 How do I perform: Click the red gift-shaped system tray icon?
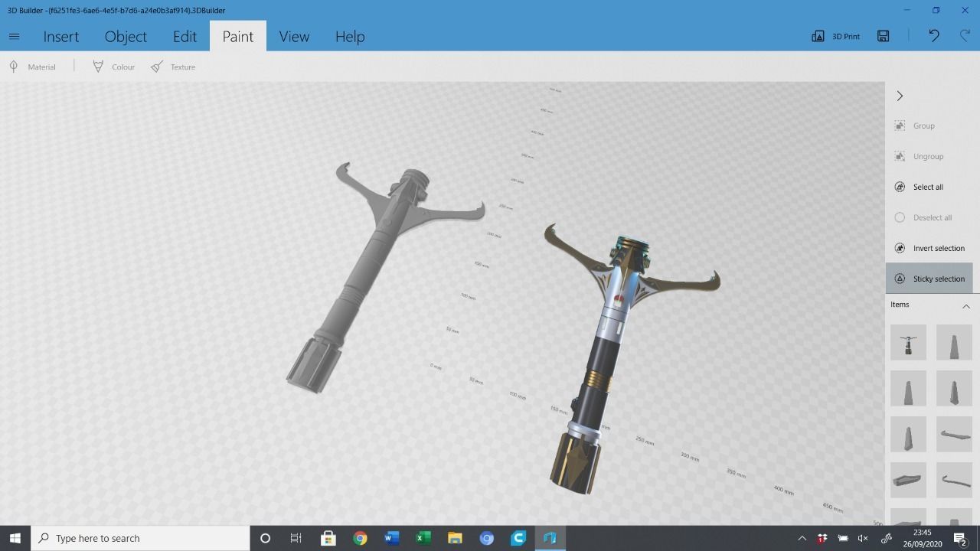coord(822,538)
